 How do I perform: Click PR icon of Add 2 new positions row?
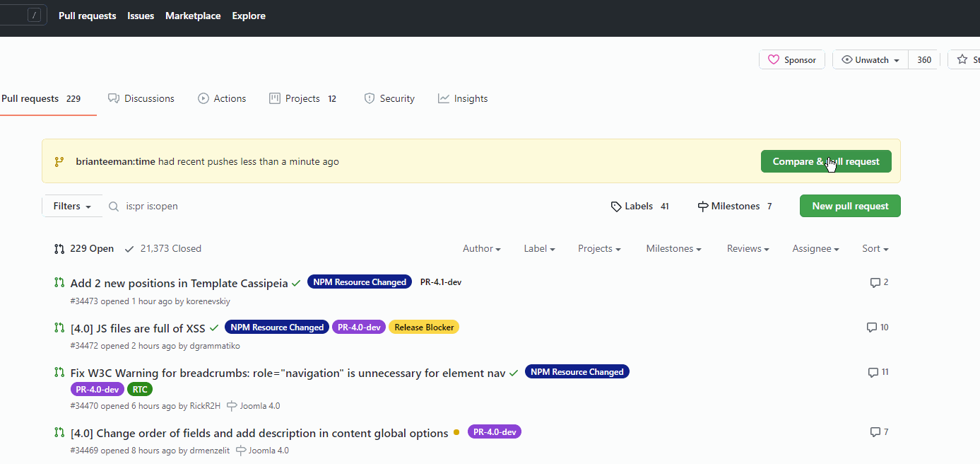[59, 283]
